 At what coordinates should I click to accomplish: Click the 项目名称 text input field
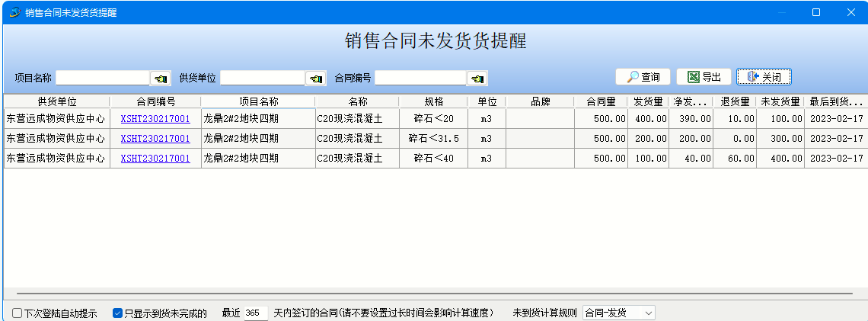[x=102, y=78]
